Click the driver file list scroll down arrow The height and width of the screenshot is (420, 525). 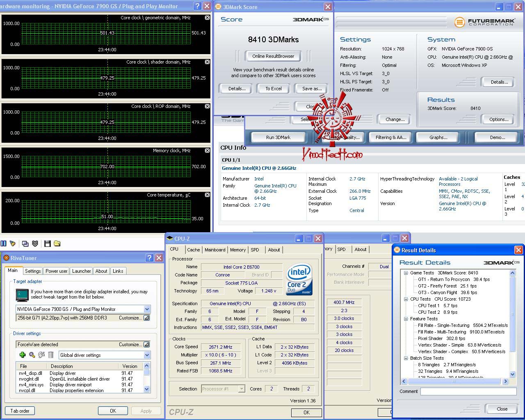point(147,389)
